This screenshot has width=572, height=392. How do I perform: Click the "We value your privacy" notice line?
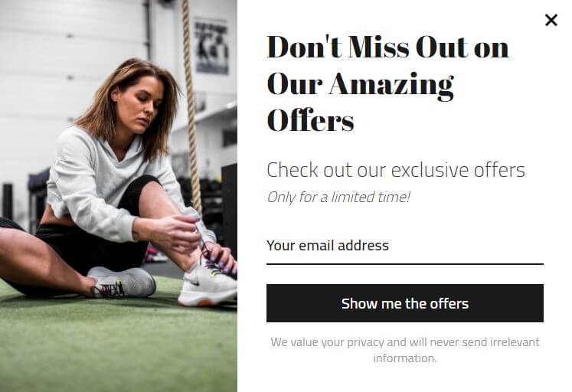click(405, 342)
